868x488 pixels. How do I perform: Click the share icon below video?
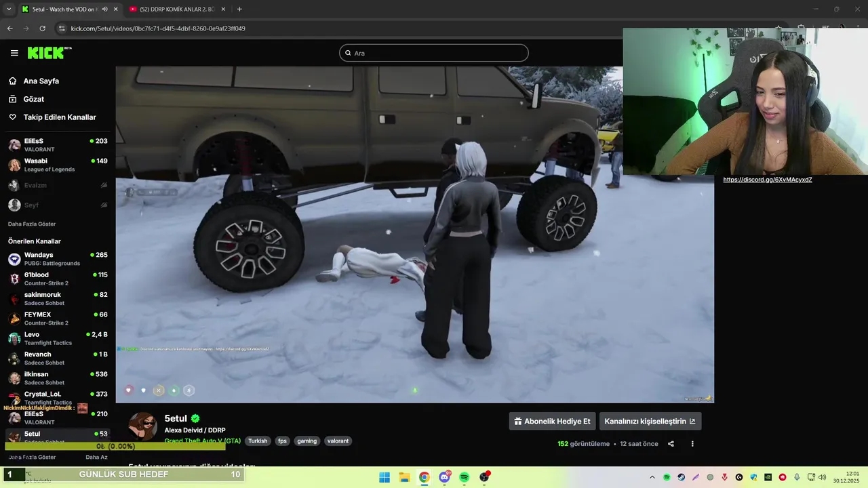tap(671, 444)
